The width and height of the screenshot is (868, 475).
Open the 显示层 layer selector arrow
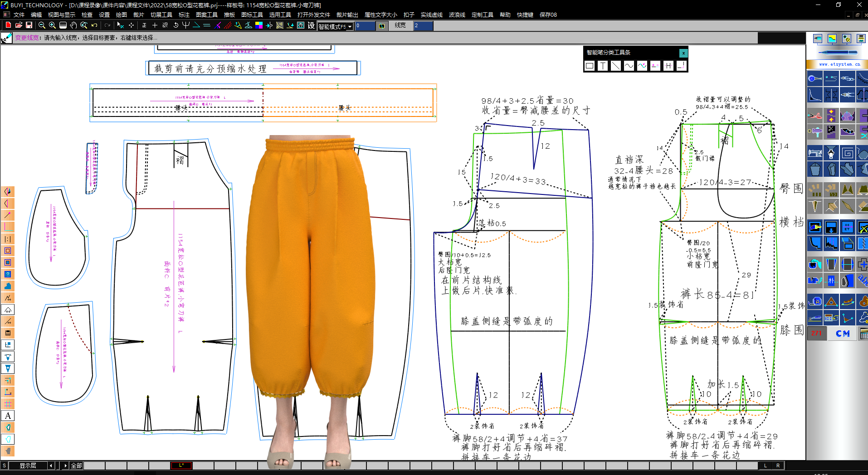51,465
